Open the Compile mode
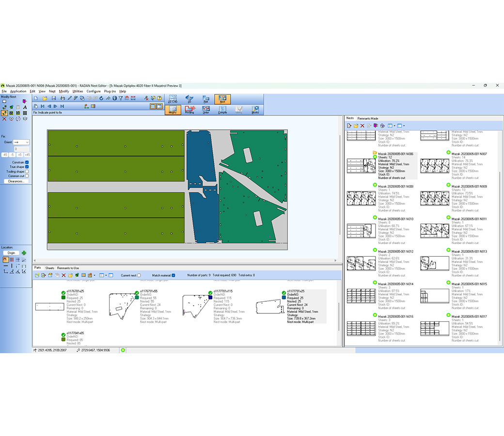Image resolution: width=504 pixels, height=436 pixels. click(x=222, y=109)
